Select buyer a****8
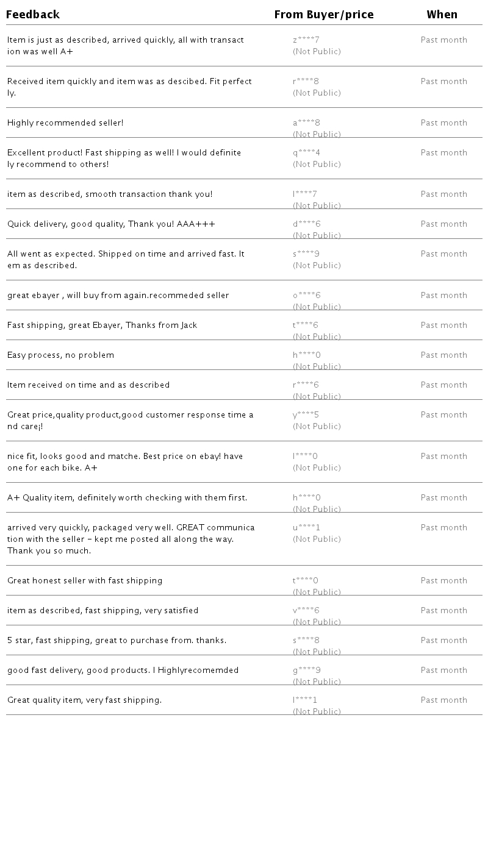488x868 pixels. pyautogui.click(x=306, y=123)
